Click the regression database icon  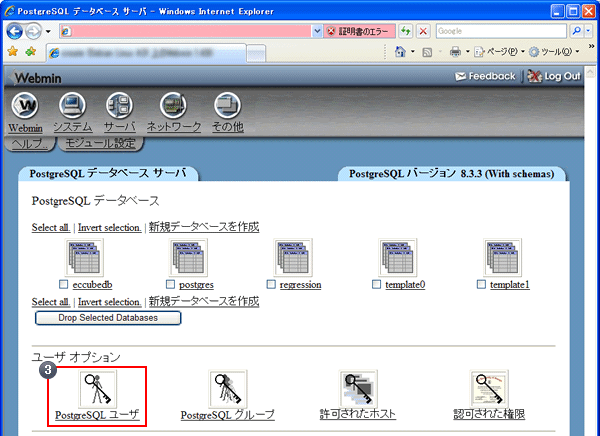pos(293,257)
